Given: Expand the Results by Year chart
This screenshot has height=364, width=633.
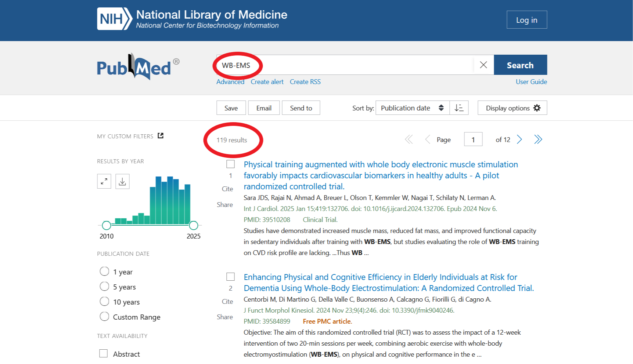Looking at the screenshot, I should pyautogui.click(x=104, y=181).
